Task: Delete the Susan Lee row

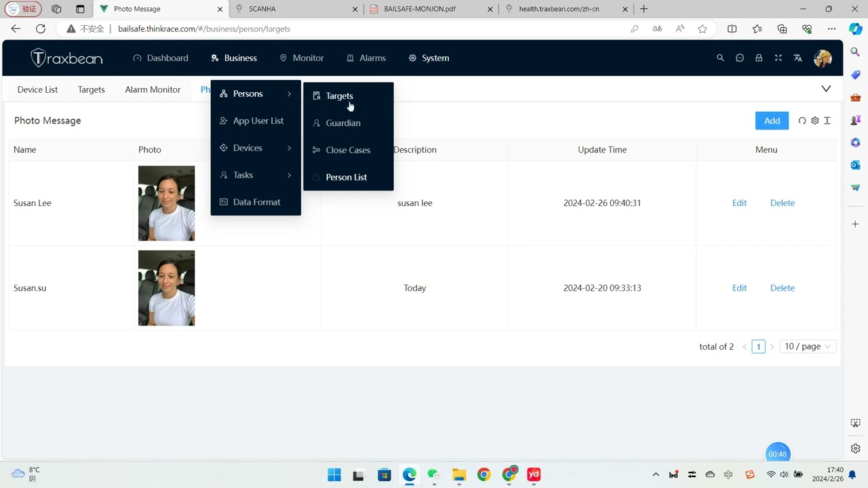Action: point(782,203)
